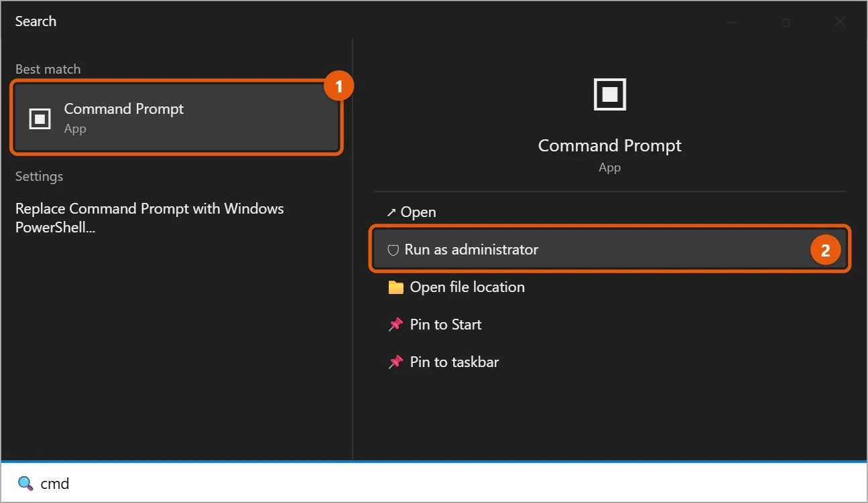Click the large Command Prompt icon in details pane
The width and height of the screenshot is (868, 503).
pos(610,94)
